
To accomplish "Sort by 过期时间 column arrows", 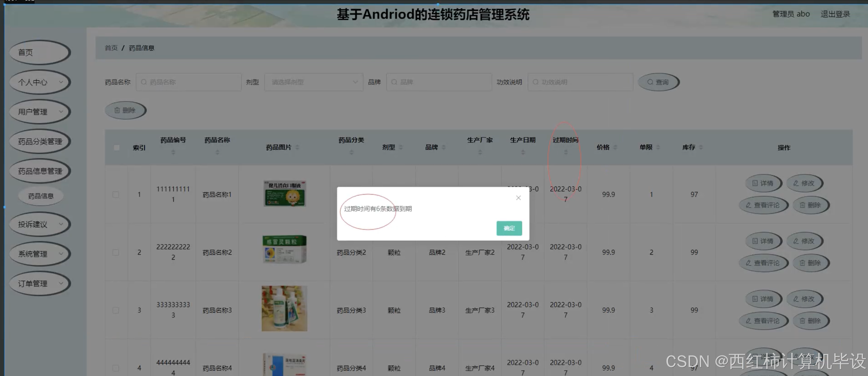I will (566, 152).
